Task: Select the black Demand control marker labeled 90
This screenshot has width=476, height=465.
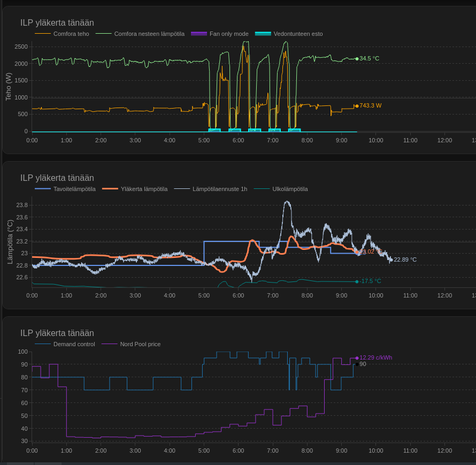Action: [x=357, y=364]
